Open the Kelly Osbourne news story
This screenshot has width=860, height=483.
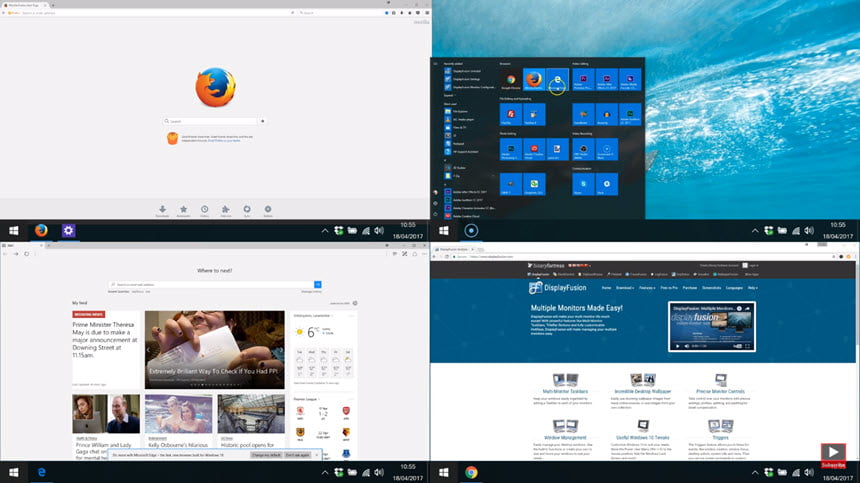click(x=178, y=422)
